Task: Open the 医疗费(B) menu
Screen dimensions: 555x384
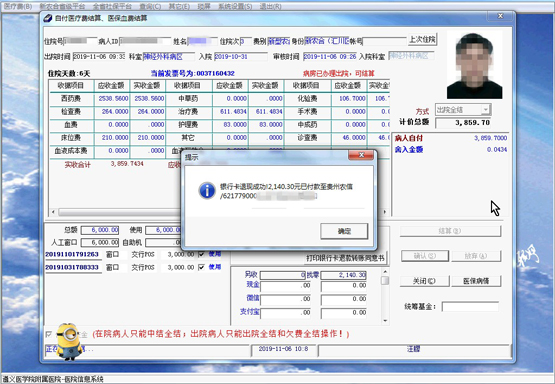Action: coord(18,6)
